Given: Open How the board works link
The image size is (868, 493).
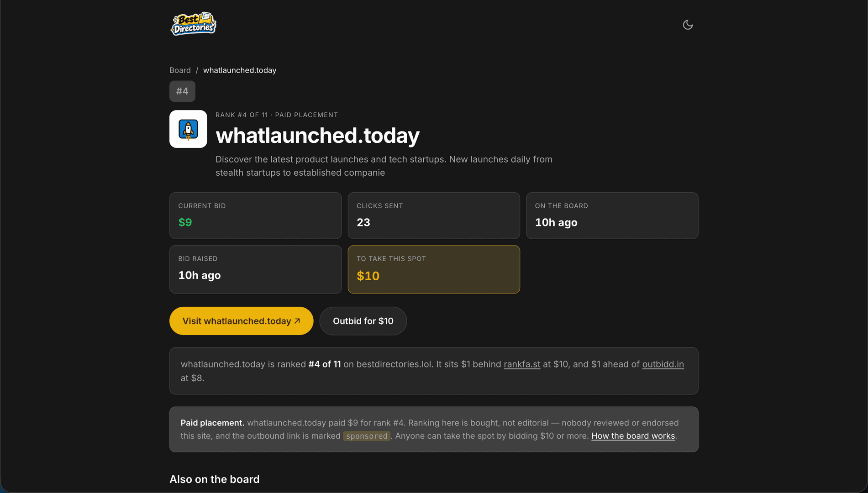Looking at the screenshot, I should click(x=633, y=436).
